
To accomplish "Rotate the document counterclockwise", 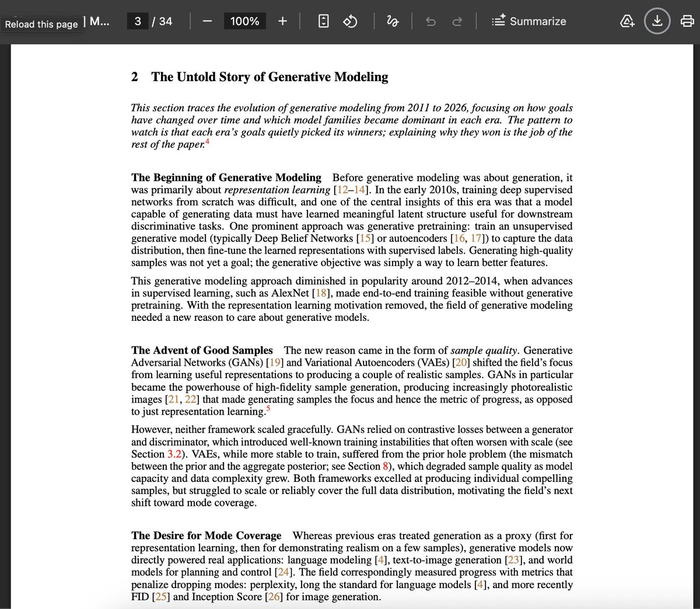I will [x=350, y=22].
